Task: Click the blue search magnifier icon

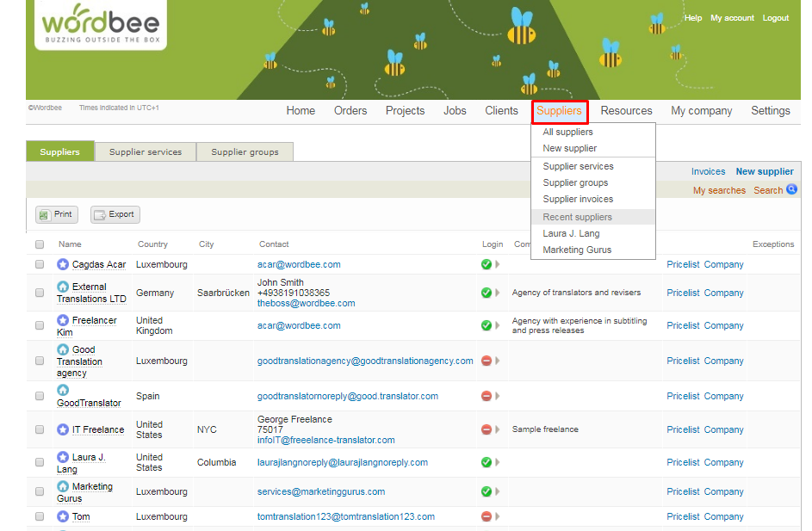Action: click(791, 190)
